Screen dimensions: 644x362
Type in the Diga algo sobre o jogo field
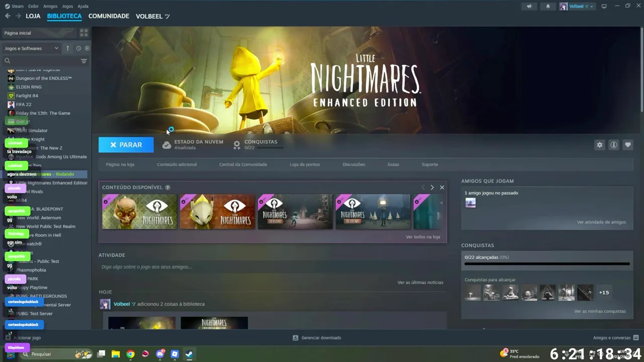pos(272,267)
